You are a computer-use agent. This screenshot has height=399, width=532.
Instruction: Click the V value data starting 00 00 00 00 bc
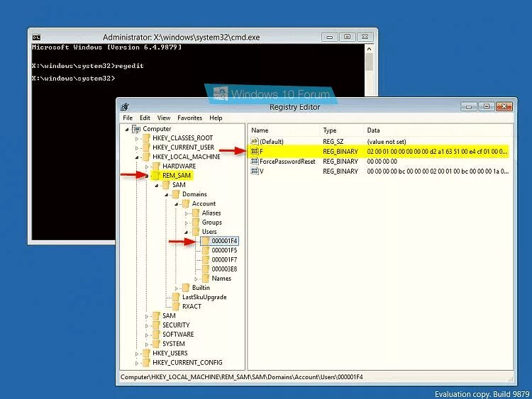click(x=438, y=172)
